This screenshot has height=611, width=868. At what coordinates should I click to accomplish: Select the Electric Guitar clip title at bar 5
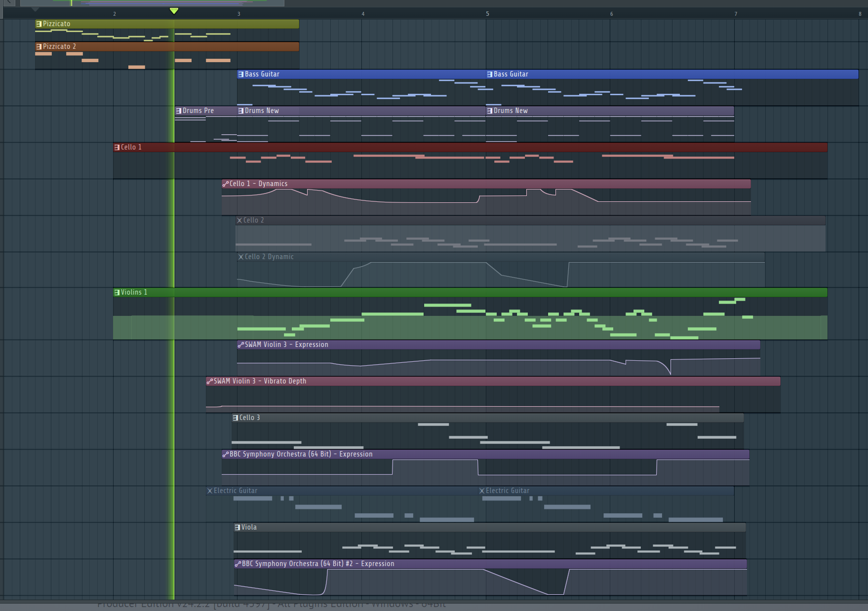508,491
